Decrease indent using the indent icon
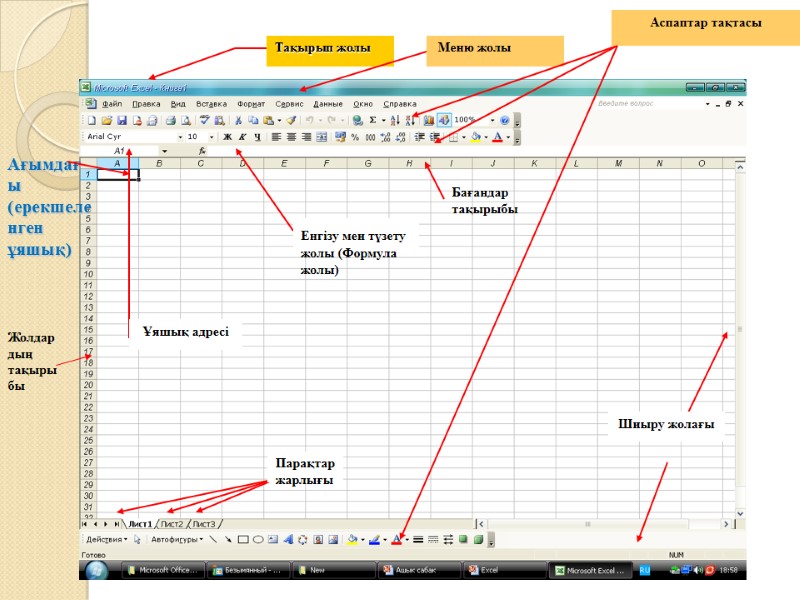 419,137
